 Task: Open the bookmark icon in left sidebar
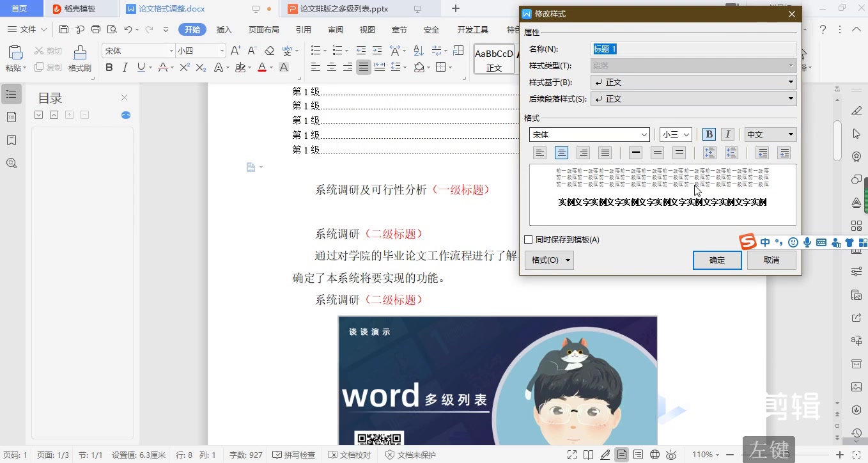click(11, 140)
